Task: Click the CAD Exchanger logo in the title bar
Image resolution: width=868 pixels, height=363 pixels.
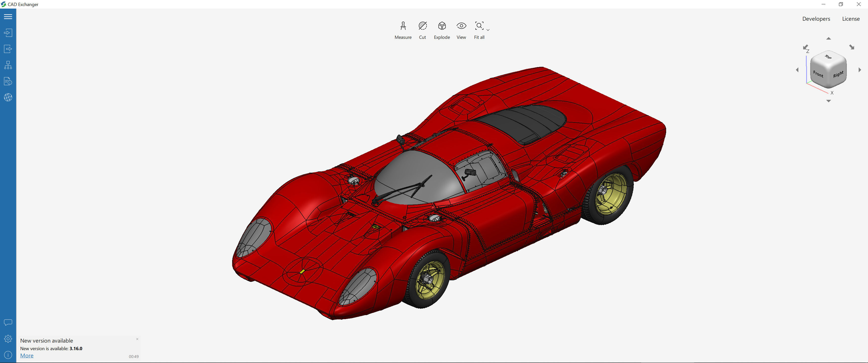Action: pos(4,4)
